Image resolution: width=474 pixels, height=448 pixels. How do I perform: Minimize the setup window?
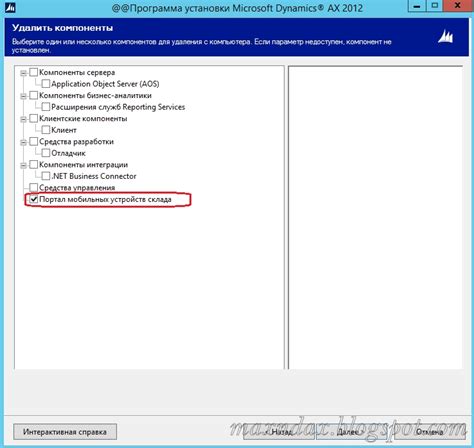tap(416, 6)
